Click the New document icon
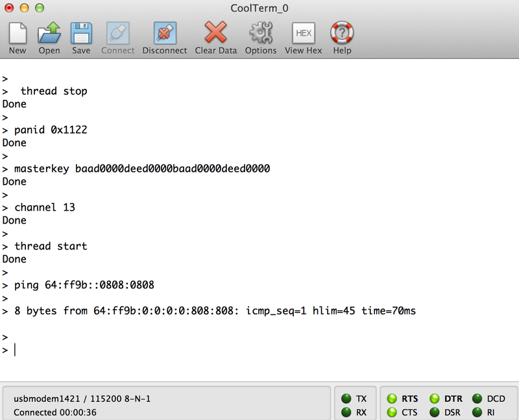Image resolution: width=519 pixels, height=420 pixels. [18, 34]
